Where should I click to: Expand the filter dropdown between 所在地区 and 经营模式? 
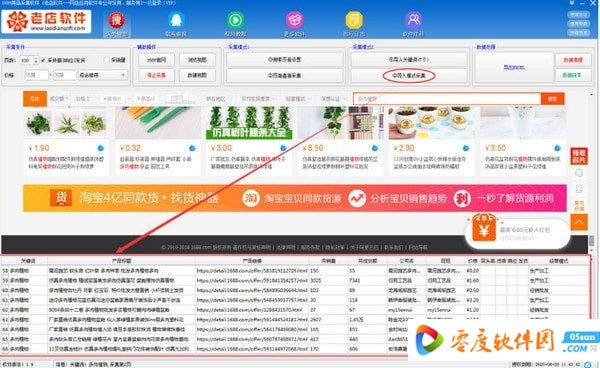click(x=259, y=99)
